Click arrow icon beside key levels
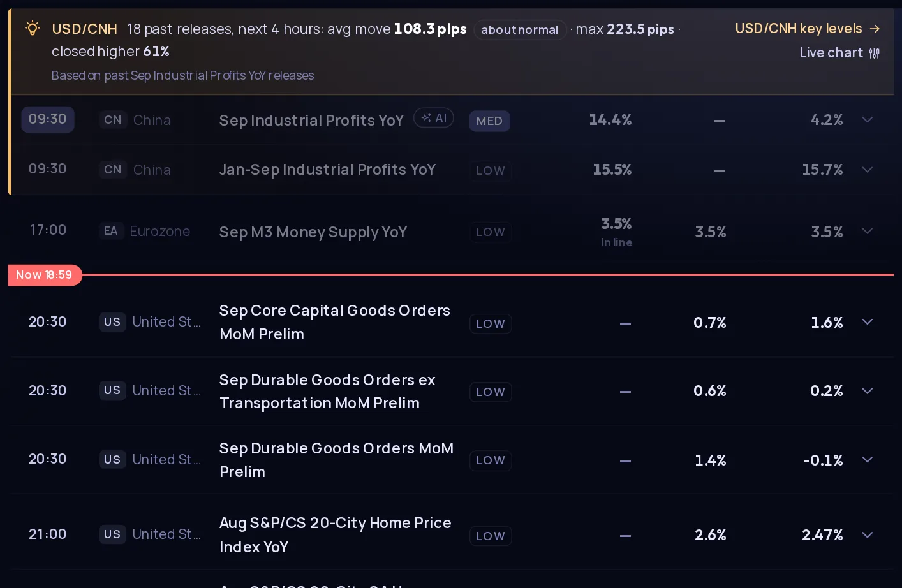The image size is (902, 588). click(875, 29)
